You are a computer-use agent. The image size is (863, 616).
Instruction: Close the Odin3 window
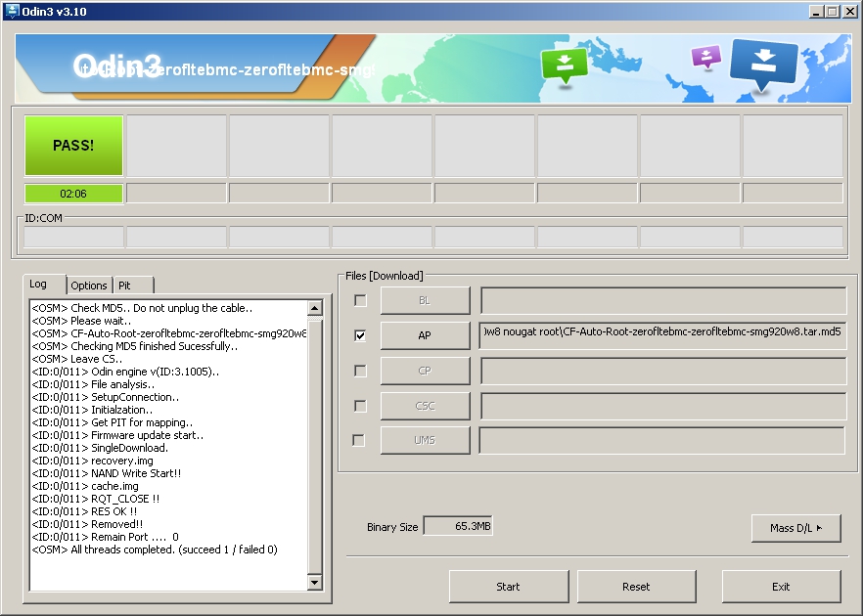849,11
